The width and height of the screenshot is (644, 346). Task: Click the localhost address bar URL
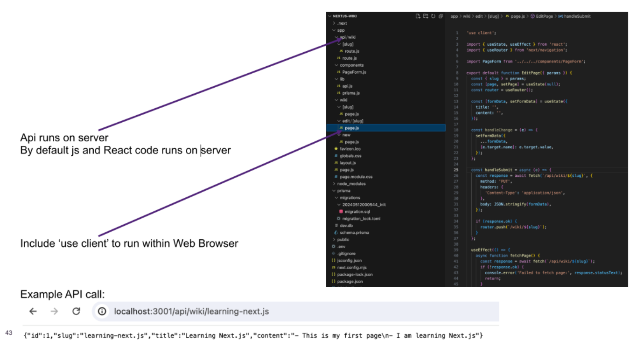coord(191,311)
